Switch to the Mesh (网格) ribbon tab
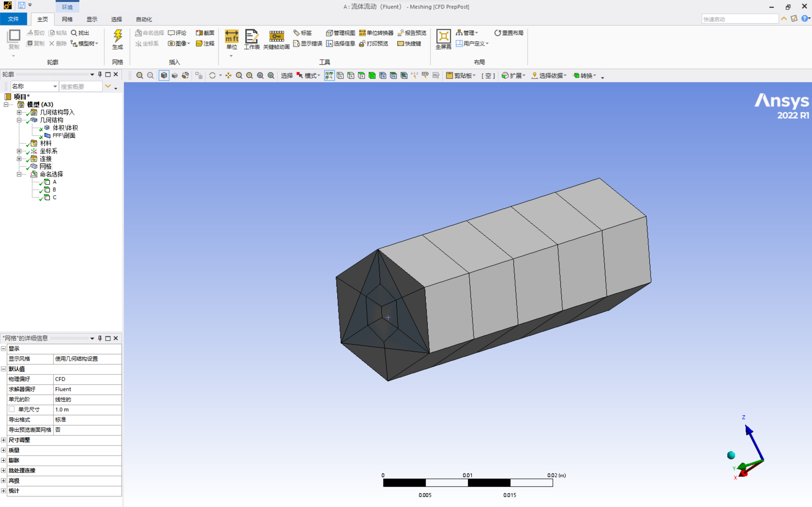This screenshot has width=812, height=507. (x=67, y=19)
